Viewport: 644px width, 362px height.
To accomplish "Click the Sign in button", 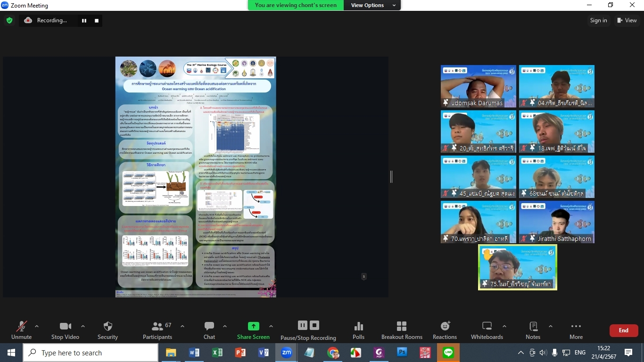I will click(x=598, y=20).
